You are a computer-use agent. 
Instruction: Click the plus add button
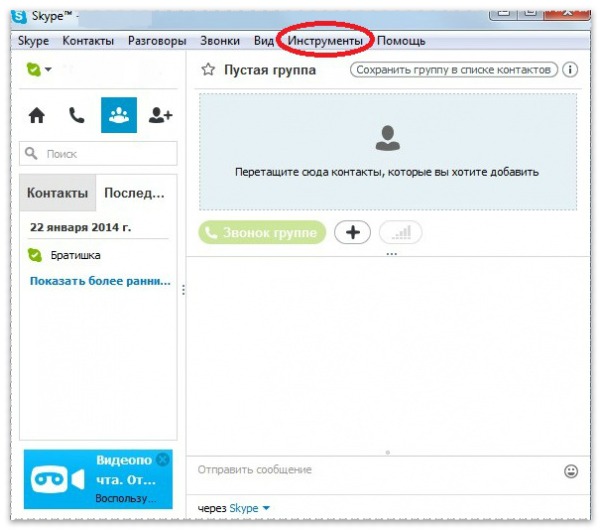352,232
